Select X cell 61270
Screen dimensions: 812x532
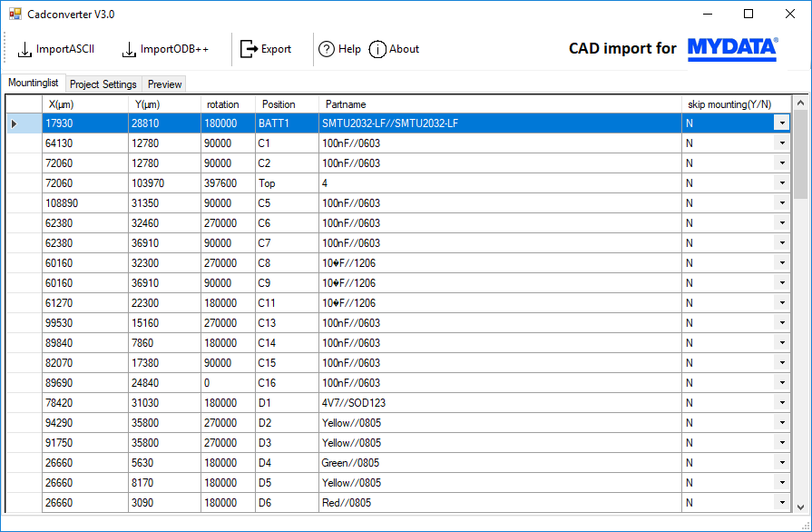click(x=85, y=303)
